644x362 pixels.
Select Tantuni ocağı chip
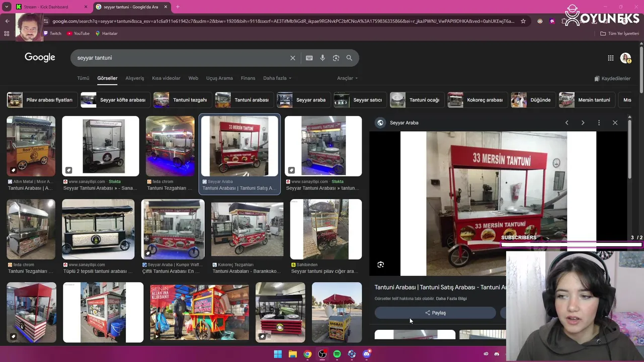coord(417,100)
